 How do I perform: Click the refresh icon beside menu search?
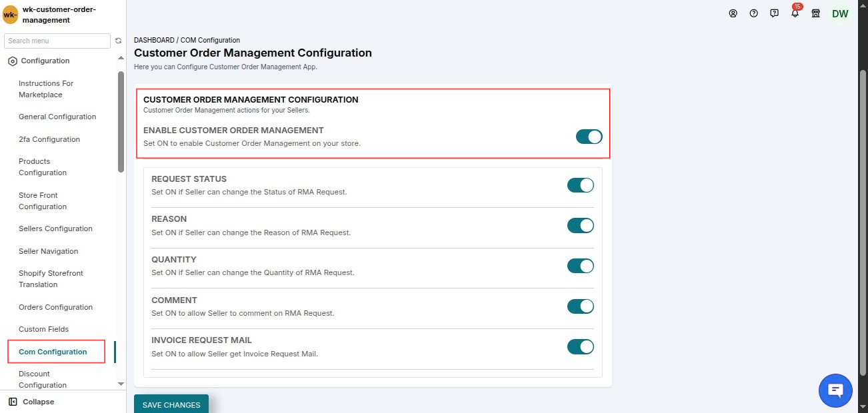point(119,41)
